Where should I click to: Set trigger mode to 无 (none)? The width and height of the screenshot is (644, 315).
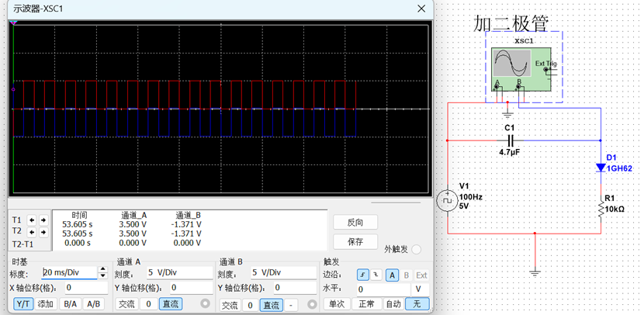tap(417, 304)
